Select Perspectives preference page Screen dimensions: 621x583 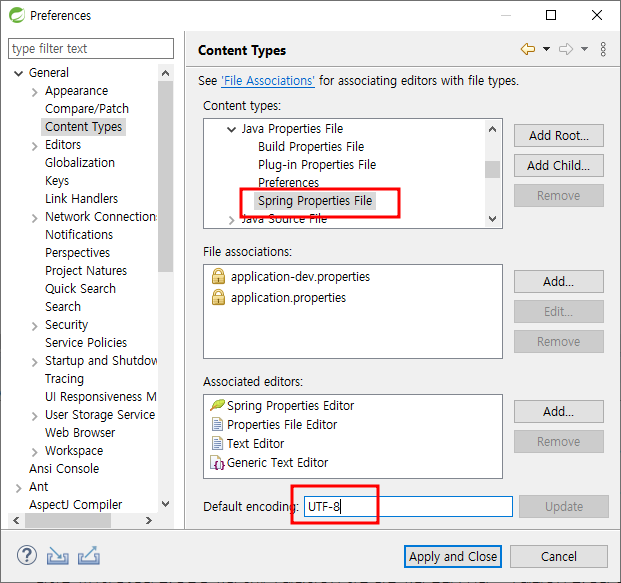point(78,253)
